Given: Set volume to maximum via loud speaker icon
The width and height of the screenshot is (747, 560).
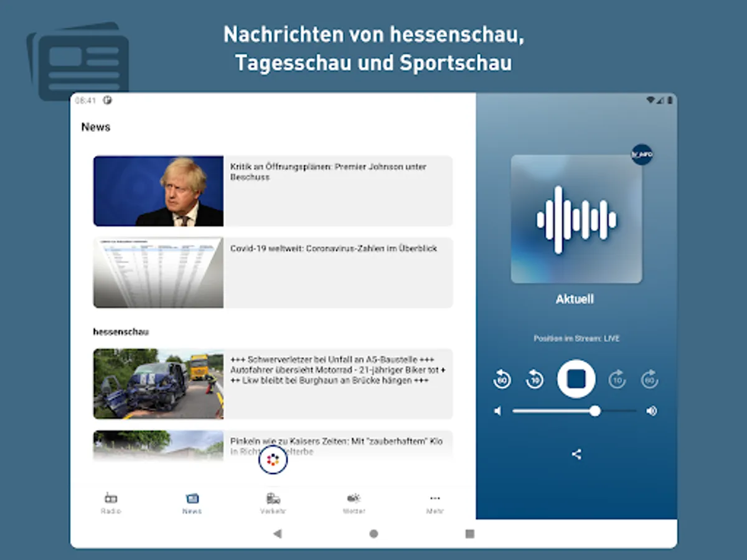Looking at the screenshot, I should tap(651, 411).
